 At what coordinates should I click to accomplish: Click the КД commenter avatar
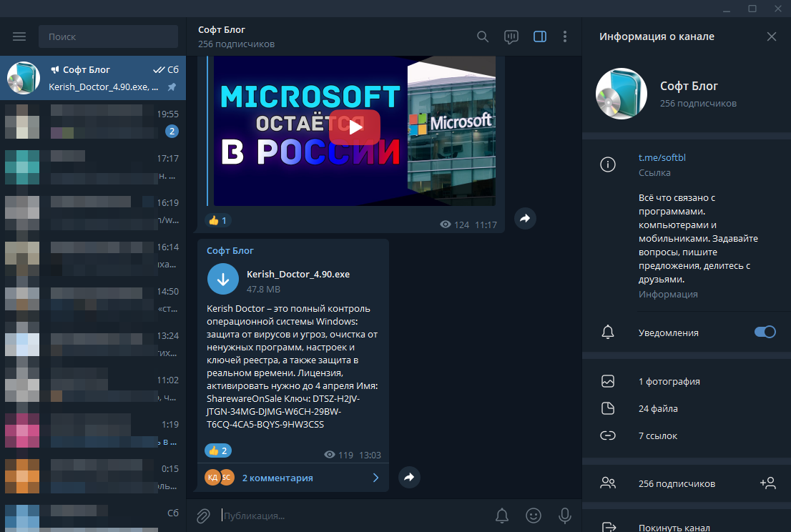(212, 477)
